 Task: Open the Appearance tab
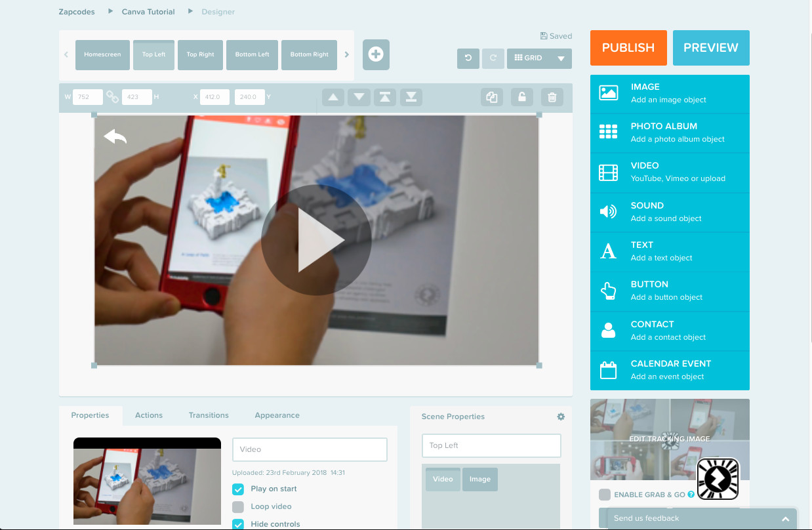[x=277, y=415]
